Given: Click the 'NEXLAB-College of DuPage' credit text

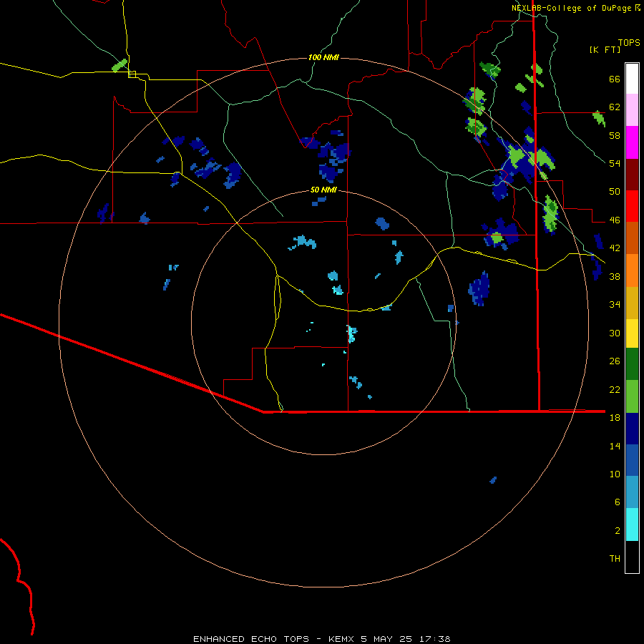Looking at the screenshot, I should point(571,8).
